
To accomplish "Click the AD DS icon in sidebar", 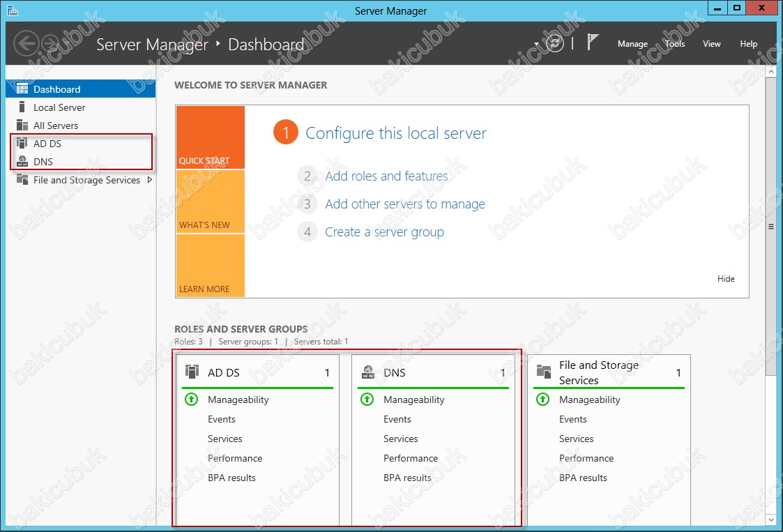I will point(22,144).
